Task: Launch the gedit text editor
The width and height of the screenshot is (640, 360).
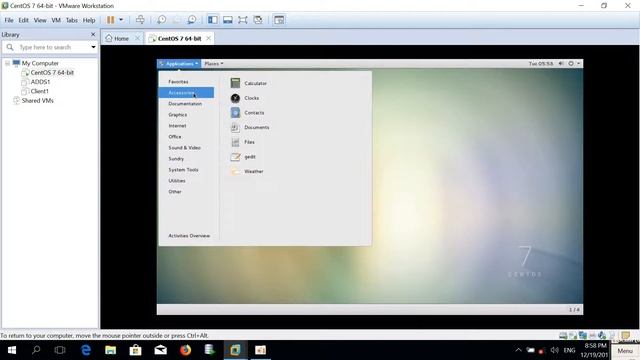Action: [x=243, y=157]
